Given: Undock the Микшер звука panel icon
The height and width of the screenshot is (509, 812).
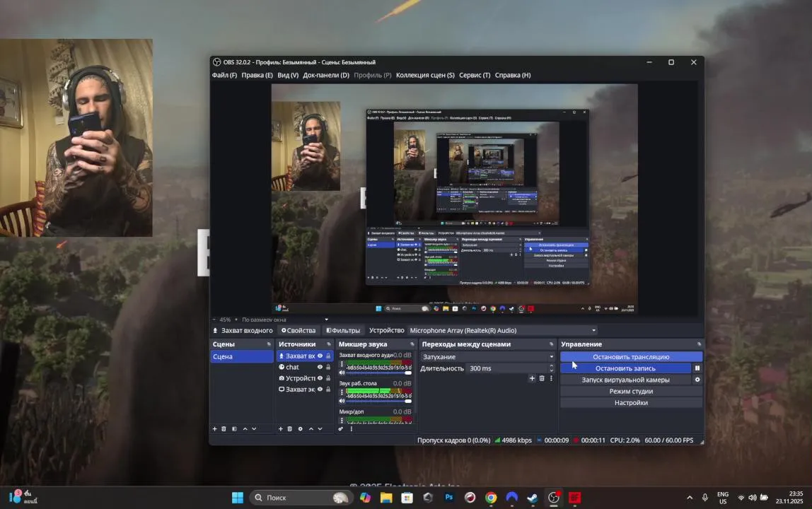Looking at the screenshot, I should pos(412,344).
